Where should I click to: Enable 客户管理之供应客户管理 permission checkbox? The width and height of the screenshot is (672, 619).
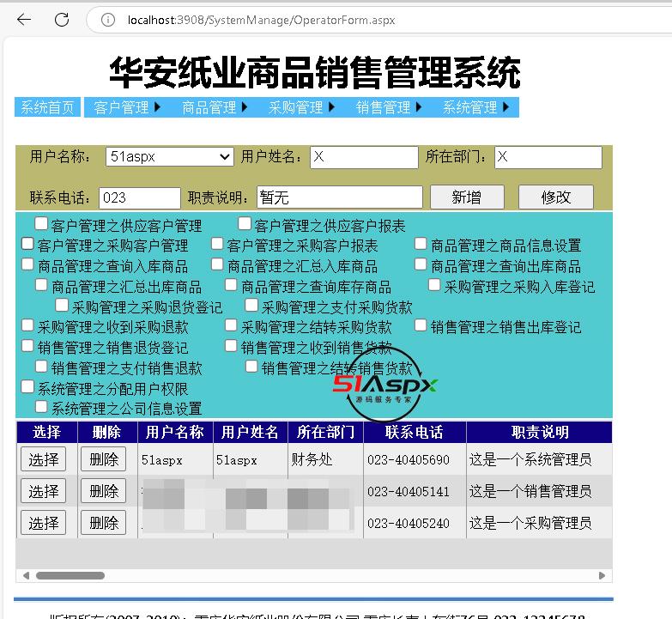click(x=41, y=224)
